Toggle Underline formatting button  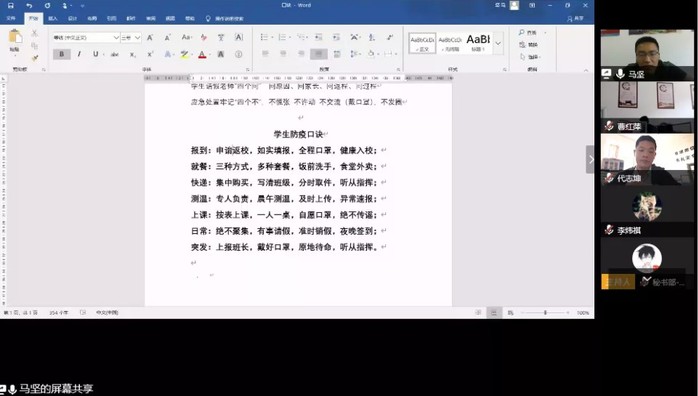[95, 54]
